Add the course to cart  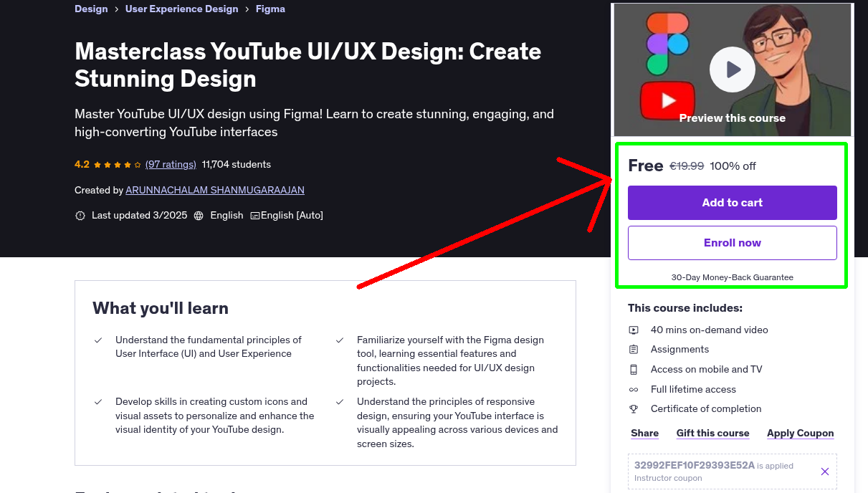[x=733, y=203]
